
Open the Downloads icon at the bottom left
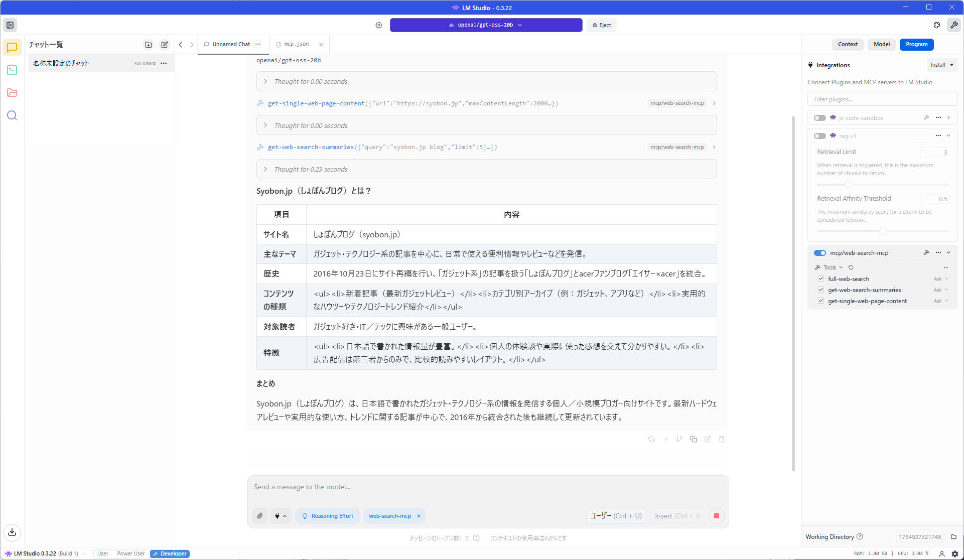12,532
